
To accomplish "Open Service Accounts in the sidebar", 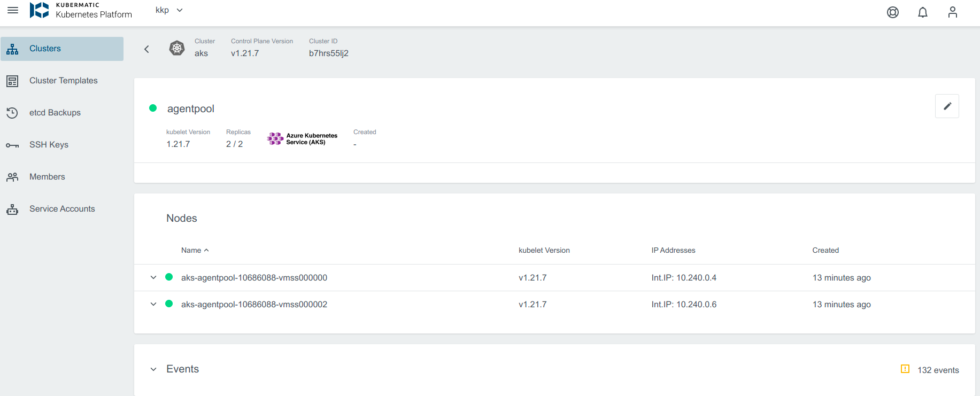I will tap(62, 209).
